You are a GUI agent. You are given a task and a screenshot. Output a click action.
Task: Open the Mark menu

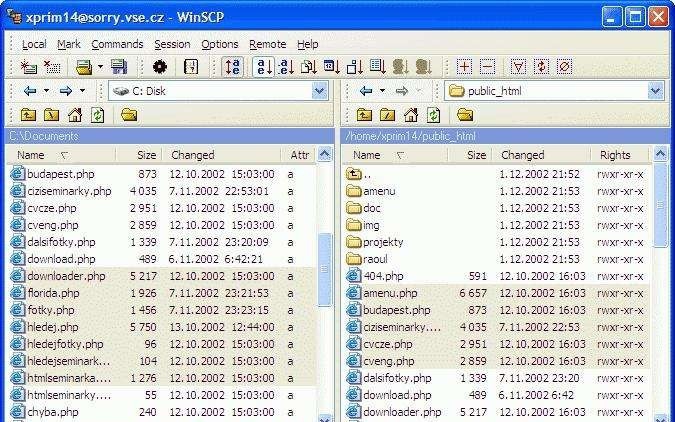pyautogui.click(x=69, y=44)
